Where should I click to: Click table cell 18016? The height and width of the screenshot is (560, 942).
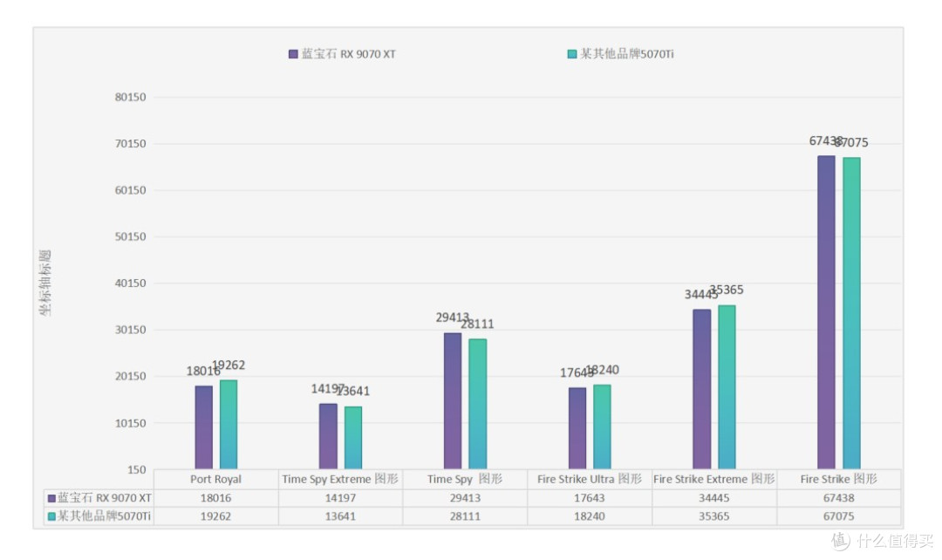[215, 498]
